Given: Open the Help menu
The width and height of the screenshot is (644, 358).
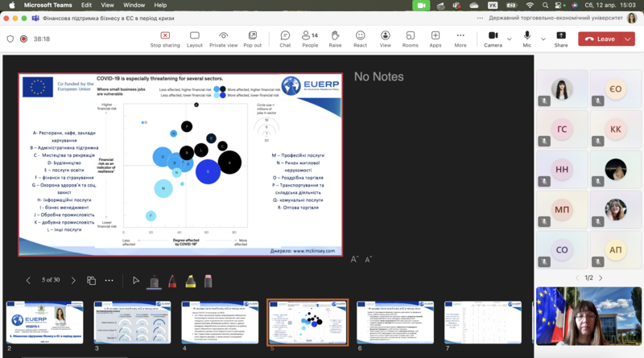Looking at the screenshot, I should (160, 5).
